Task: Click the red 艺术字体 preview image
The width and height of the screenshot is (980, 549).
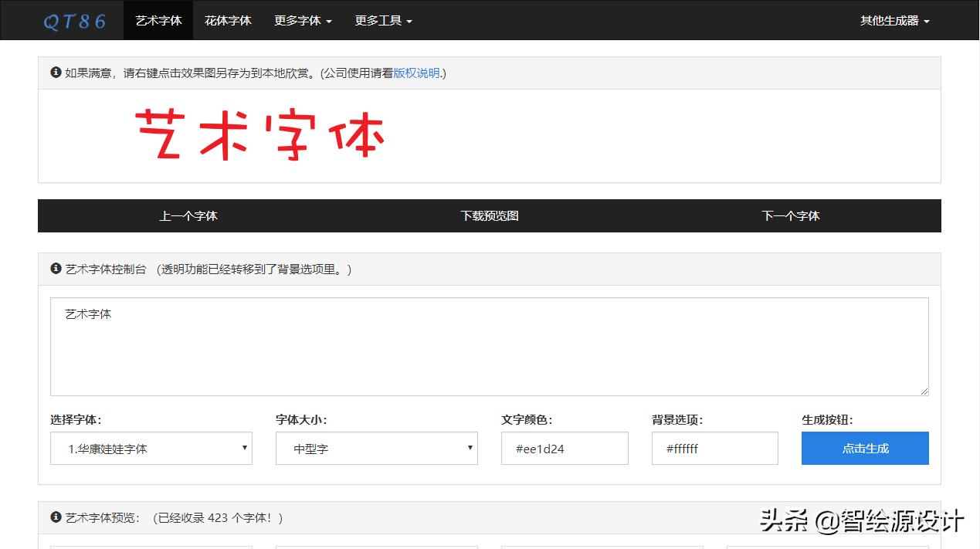Action: pyautogui.click(x=259, y=136)
